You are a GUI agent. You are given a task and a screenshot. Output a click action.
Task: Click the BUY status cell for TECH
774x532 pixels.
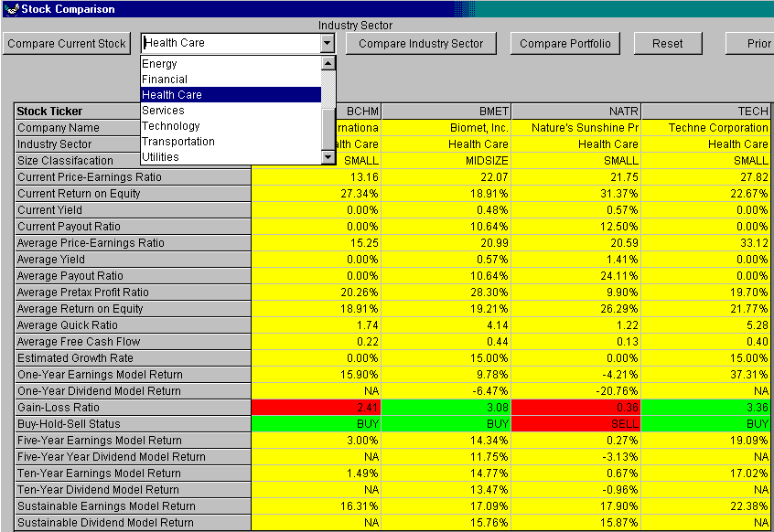pos(706,423)
